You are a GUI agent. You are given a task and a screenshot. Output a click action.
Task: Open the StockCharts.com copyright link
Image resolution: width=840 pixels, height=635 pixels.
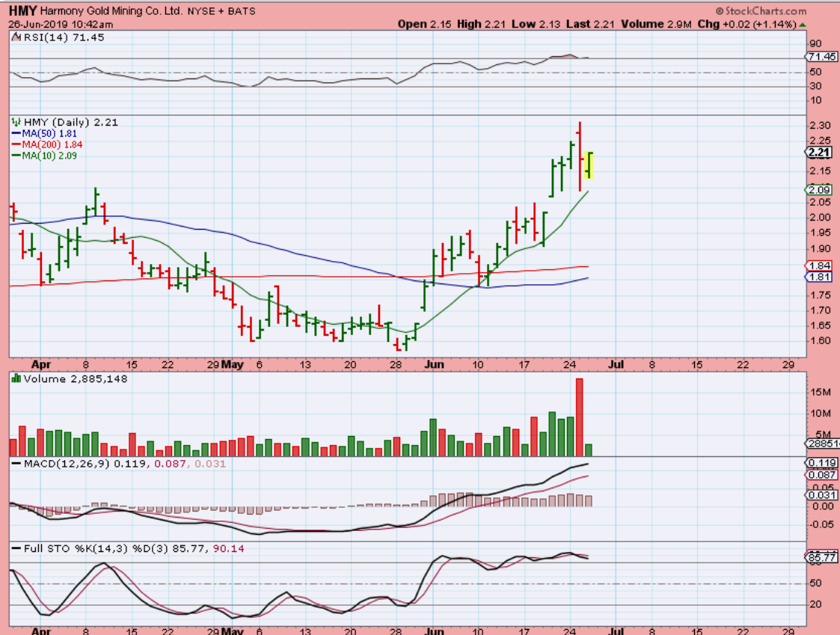coord(761,10)
